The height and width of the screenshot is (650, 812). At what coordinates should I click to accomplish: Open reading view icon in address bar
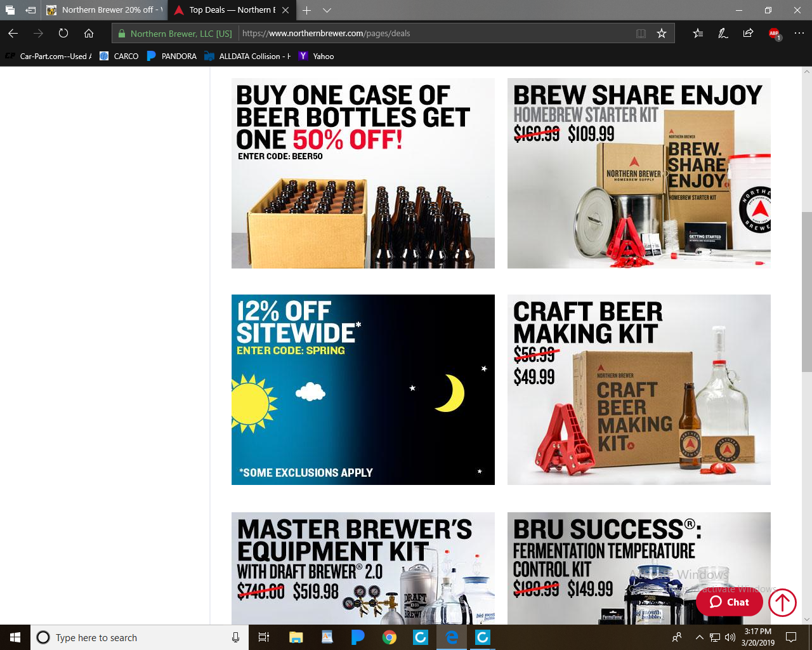(641, 34)
